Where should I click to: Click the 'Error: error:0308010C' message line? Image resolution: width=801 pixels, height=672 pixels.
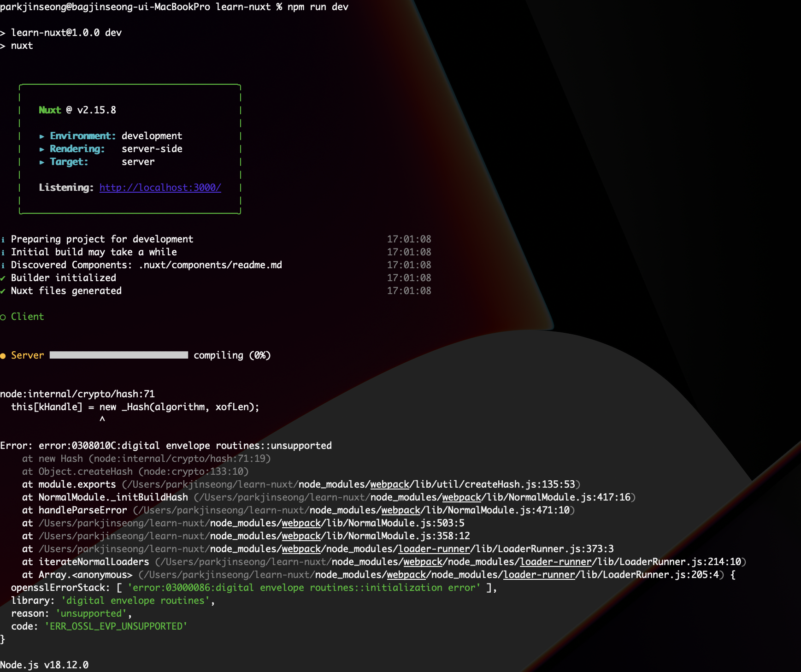166,446
